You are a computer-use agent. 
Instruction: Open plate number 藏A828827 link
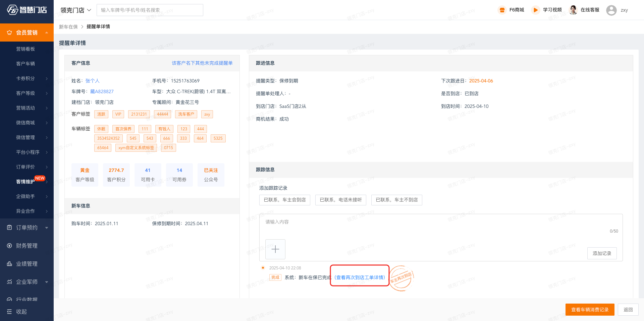coord(102,91)
